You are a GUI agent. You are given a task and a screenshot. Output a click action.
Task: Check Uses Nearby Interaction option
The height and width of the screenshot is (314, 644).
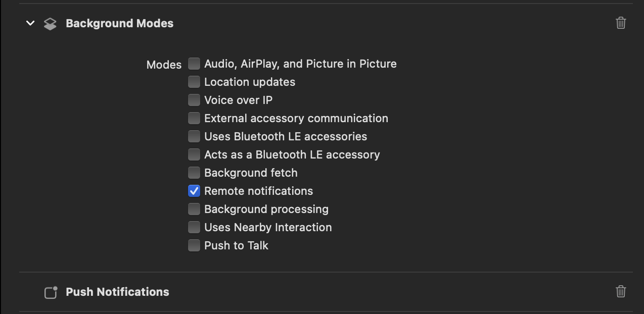click(194, 227)
